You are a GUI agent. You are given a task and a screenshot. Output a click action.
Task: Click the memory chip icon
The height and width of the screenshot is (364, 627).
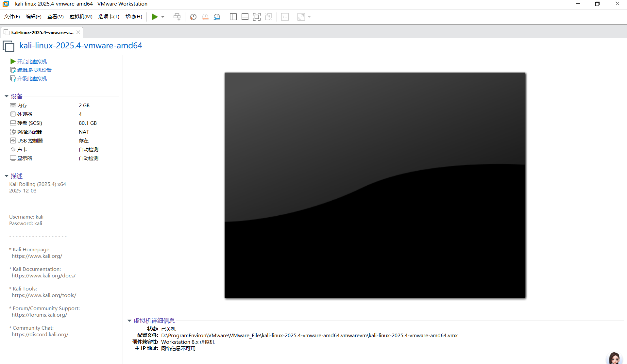pyautogui.click(x=13, y=105)
